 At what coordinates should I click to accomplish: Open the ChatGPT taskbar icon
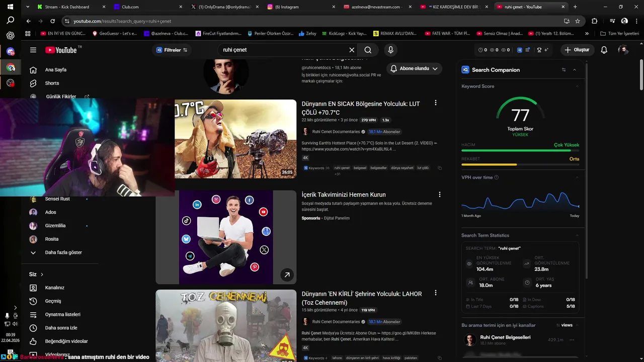[x=11, y=36]
